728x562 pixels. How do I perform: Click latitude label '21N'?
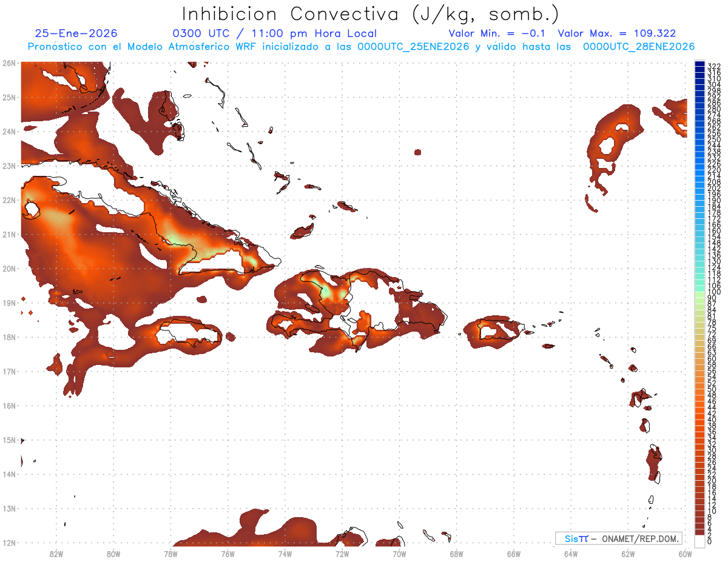9,234
